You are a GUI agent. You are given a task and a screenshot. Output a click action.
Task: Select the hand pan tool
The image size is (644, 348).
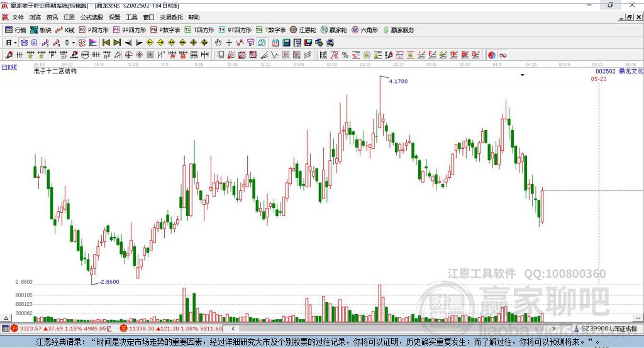[218, 43]
